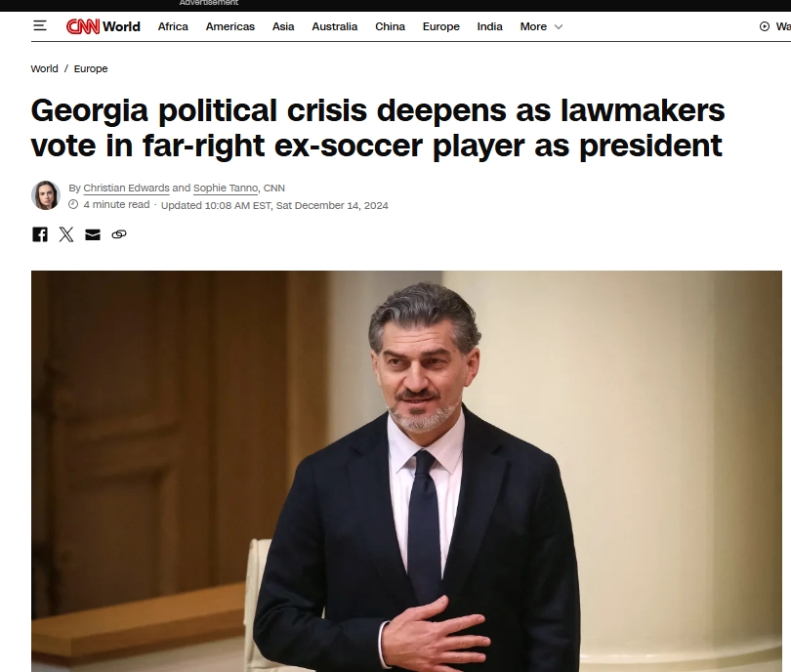Open the Americas section
The image size is (791, 672).
[230, 26]
